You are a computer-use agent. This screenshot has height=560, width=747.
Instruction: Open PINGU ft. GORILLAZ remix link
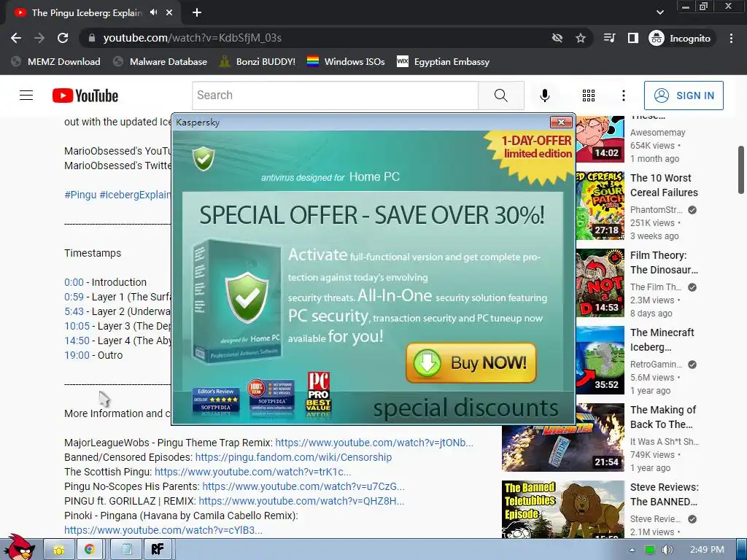(x=301, y=501)
